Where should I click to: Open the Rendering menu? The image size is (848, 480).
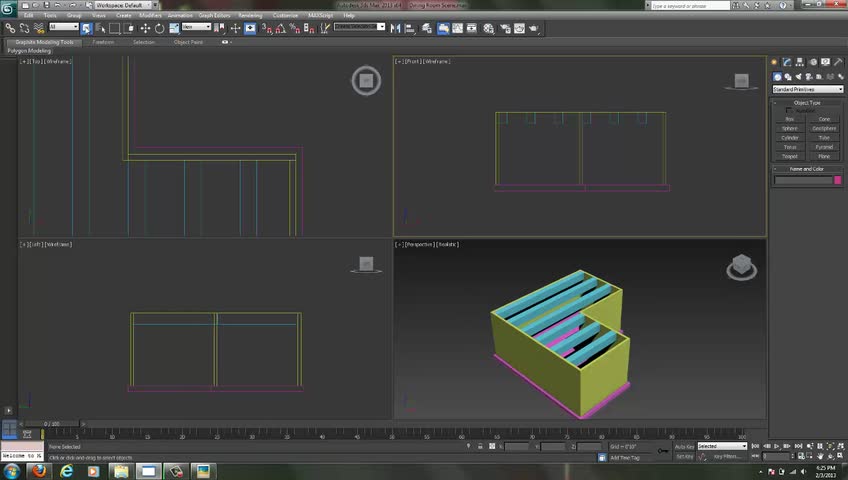point(250,16)
